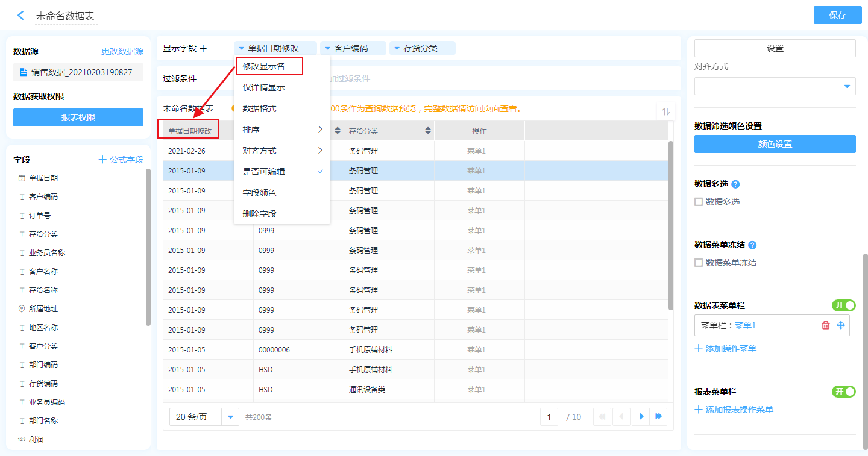Screen dimensions: 868x456
Task: Click the 数据多选 help question icon
Action: [x=735, y=184]
